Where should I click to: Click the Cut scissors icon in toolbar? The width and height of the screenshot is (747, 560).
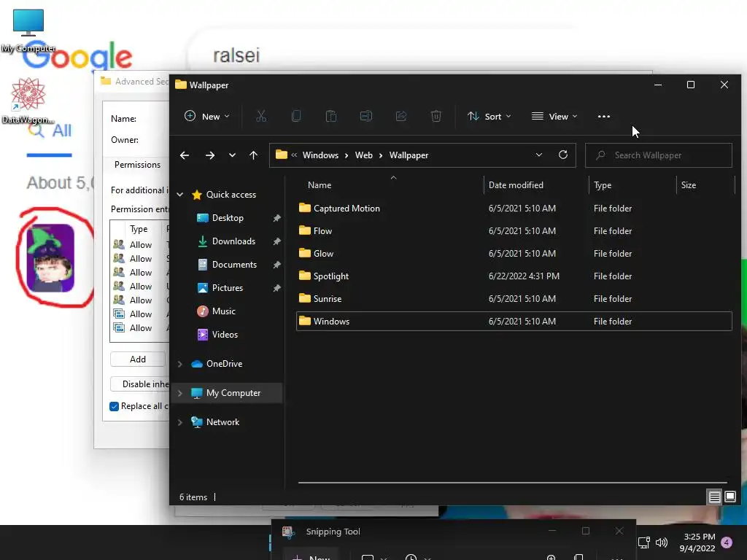pyautogui.click(x=261, y=116)
